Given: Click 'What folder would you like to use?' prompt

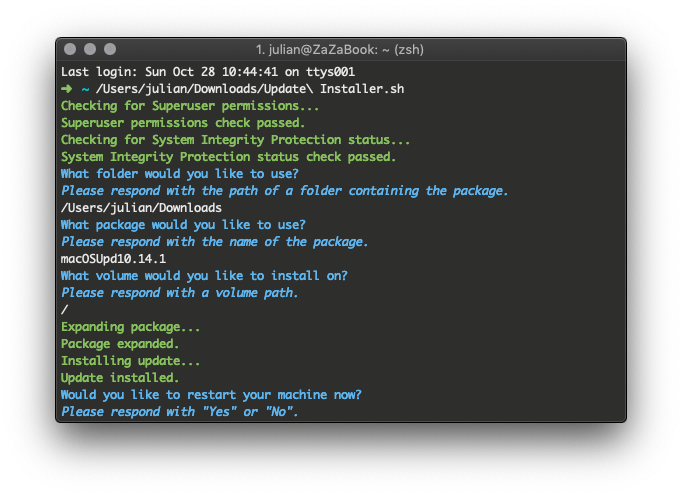Looking at the screenshot, I should (x=180, y=174).
